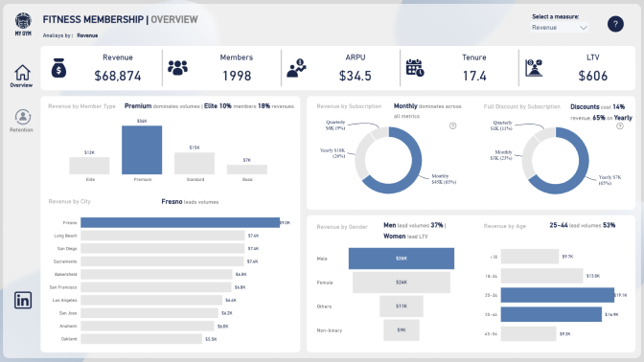Open info tooltip on Revenue by Subscription
Screen dimensions: 644x362
(452, 126)
